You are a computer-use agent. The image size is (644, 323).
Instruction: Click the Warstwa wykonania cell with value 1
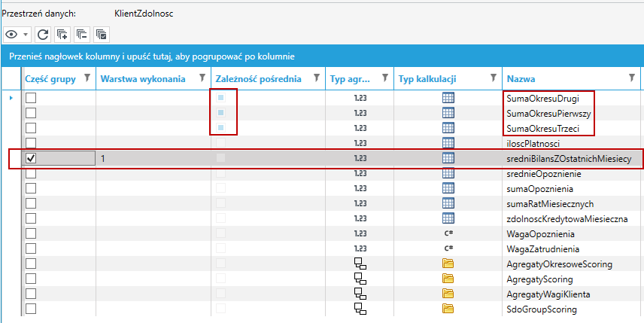(x=153, y=158)
